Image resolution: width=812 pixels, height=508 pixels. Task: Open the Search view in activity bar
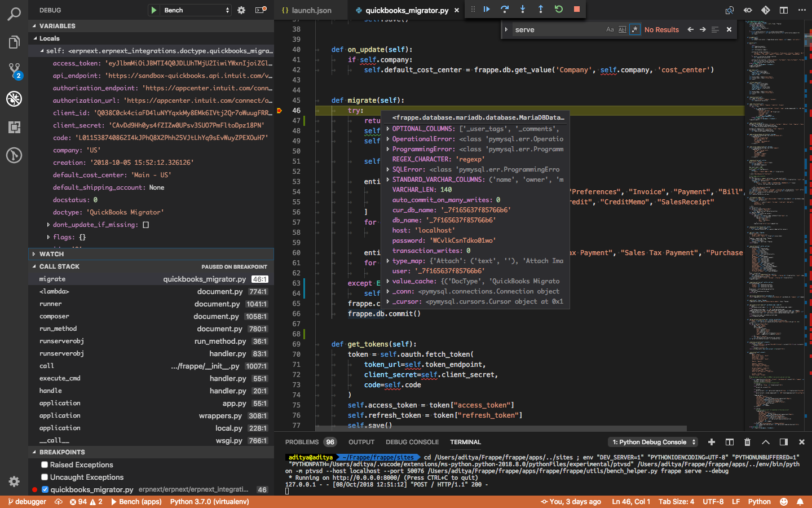point(14,14)
